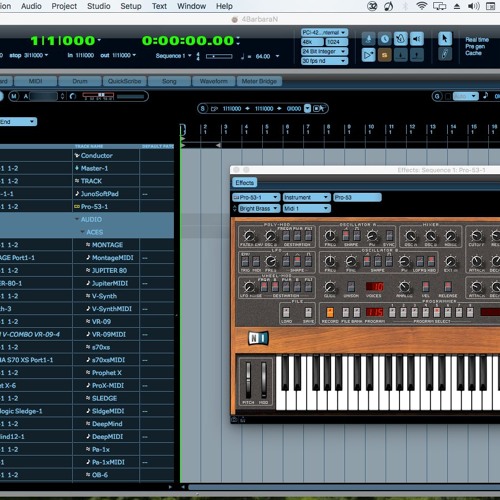This screenshot has width=500, height=500.
Task: Click the mixer NOISE knob
Action: click(x=450, y=236)
